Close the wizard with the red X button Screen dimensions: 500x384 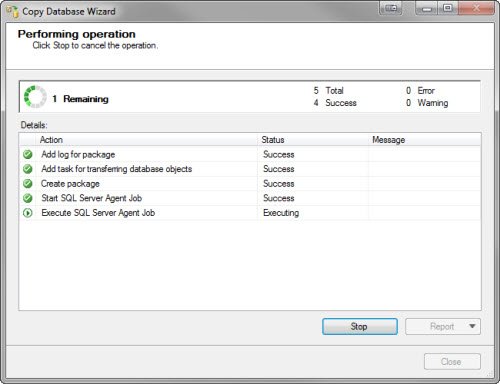point(476,9)
